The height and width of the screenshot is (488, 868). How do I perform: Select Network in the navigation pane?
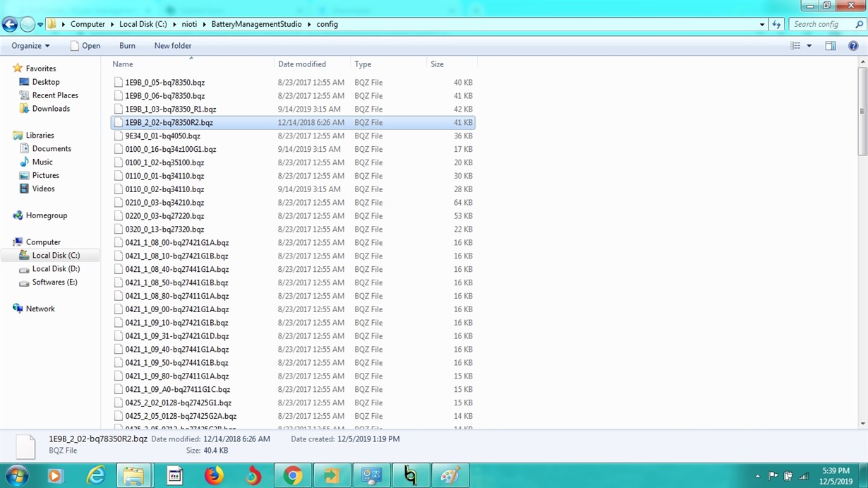(x=40, y=309)
